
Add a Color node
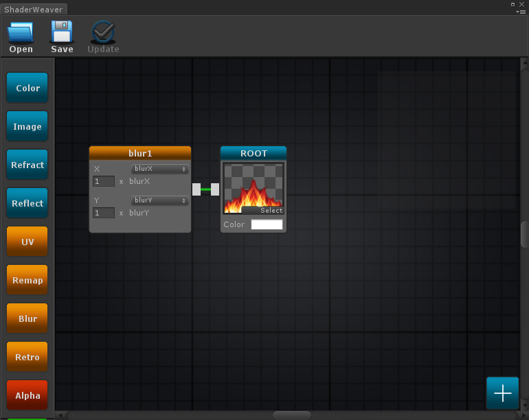tap(27, 88)
